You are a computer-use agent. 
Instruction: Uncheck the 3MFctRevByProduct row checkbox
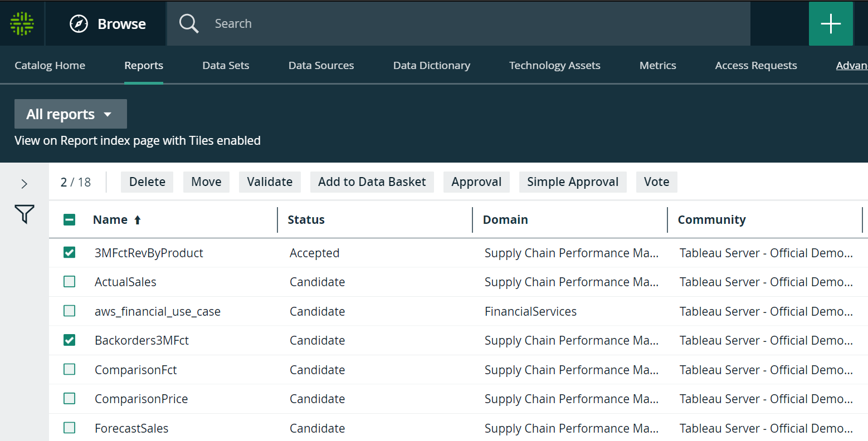tap(69, 252)
